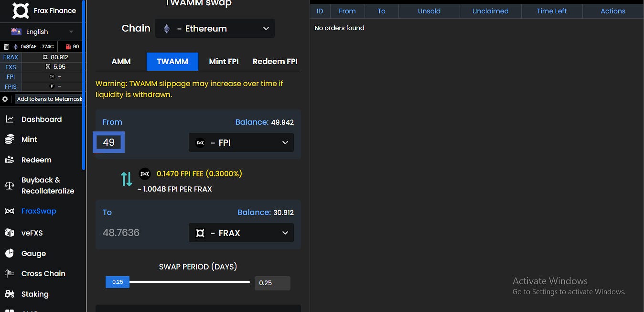The image size is (644, 312).
Task: Click the swap period slider handle at 0.25
Action: (x=118, y=282)
